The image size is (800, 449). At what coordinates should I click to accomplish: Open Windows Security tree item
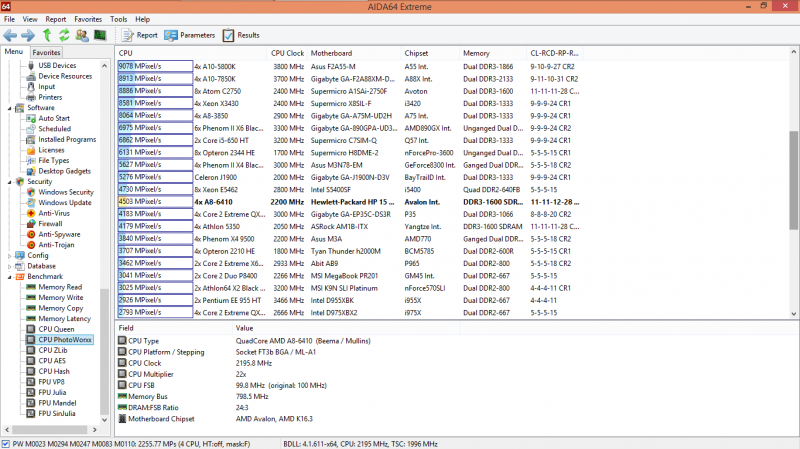(66, 192)
